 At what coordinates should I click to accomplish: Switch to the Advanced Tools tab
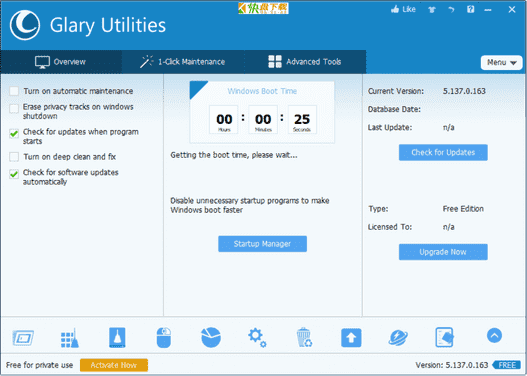305,62
